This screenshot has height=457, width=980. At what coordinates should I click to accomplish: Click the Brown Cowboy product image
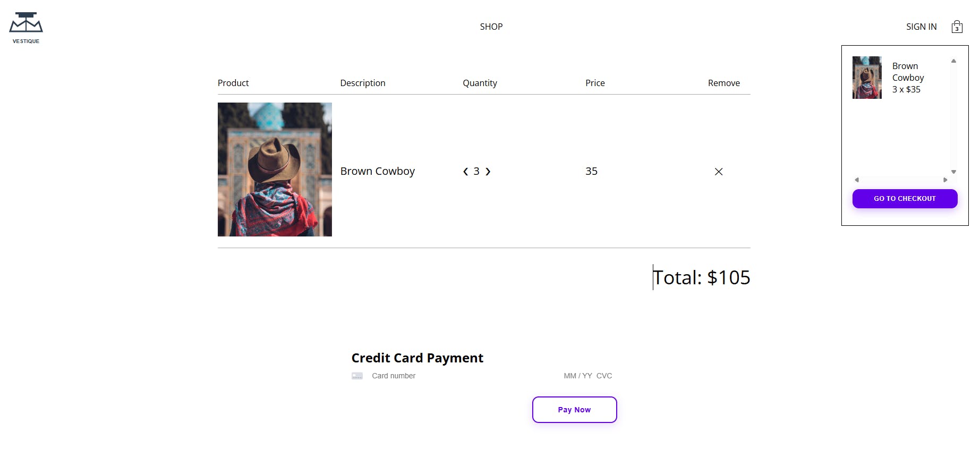(x=275, y=170)
